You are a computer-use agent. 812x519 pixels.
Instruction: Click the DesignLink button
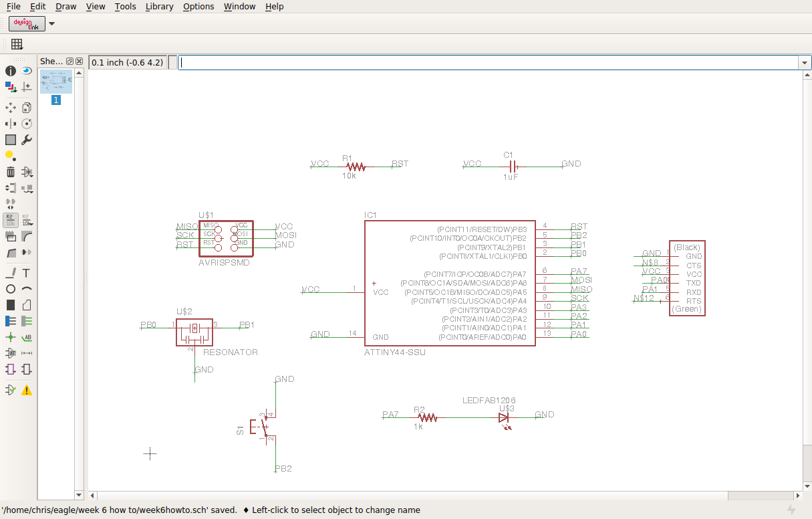coord(27,23)
